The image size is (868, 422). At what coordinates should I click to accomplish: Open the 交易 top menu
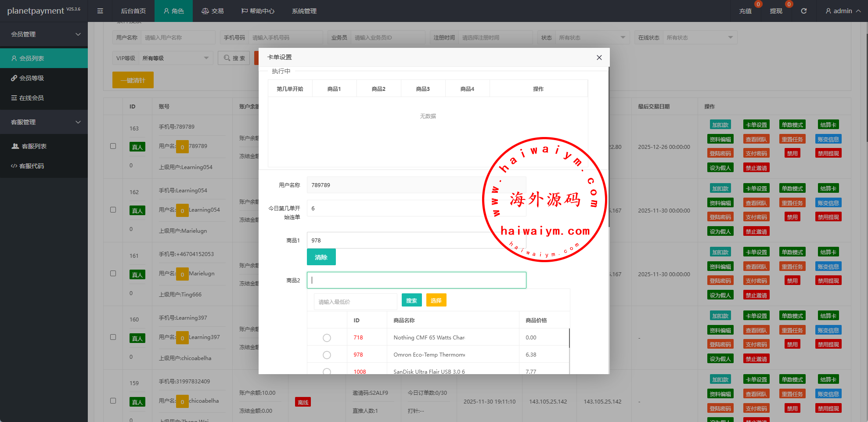[212, 11]
